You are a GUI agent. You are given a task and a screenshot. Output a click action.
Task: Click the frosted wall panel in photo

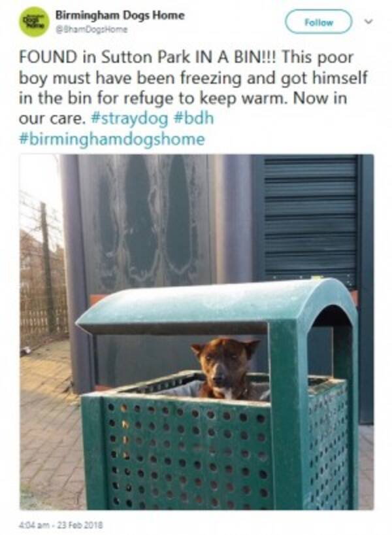click(145, 222)
